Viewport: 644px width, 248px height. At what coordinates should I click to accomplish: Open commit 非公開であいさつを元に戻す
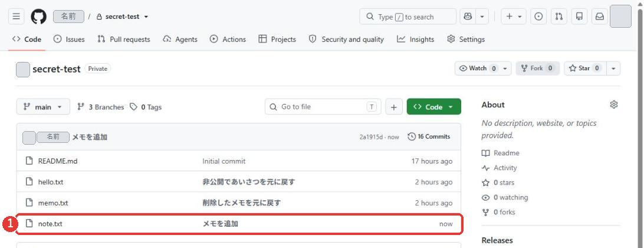pyautogui.click(x=249, y=182)
